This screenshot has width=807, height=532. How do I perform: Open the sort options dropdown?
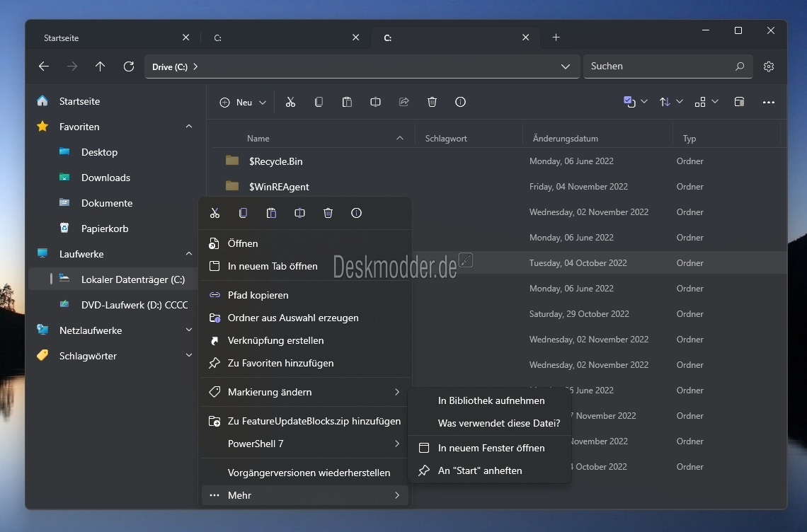click(670, 102)
